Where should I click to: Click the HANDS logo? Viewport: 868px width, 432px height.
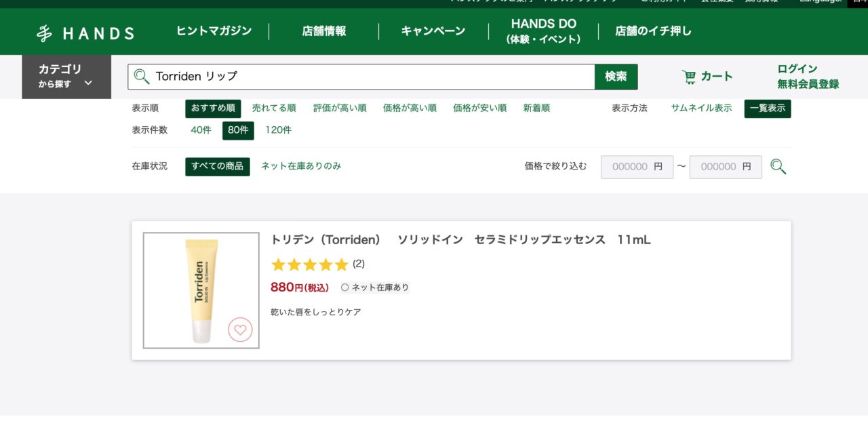pos(85,33)
